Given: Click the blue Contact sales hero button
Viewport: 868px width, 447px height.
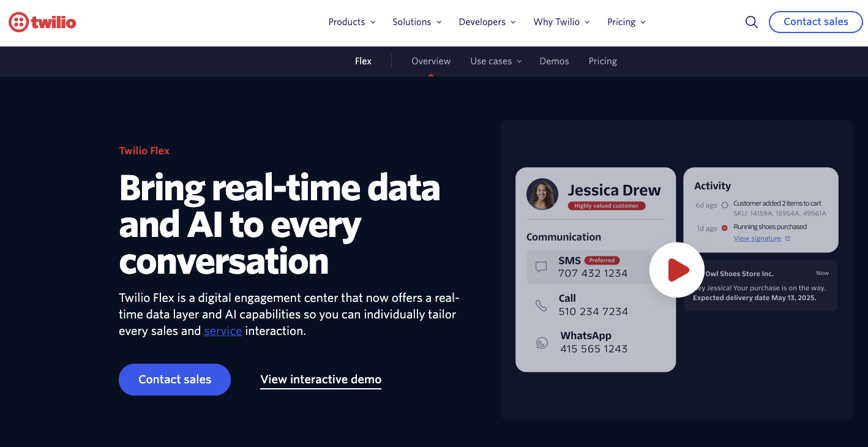Looking at the screenshot, I should click(174, 380).
